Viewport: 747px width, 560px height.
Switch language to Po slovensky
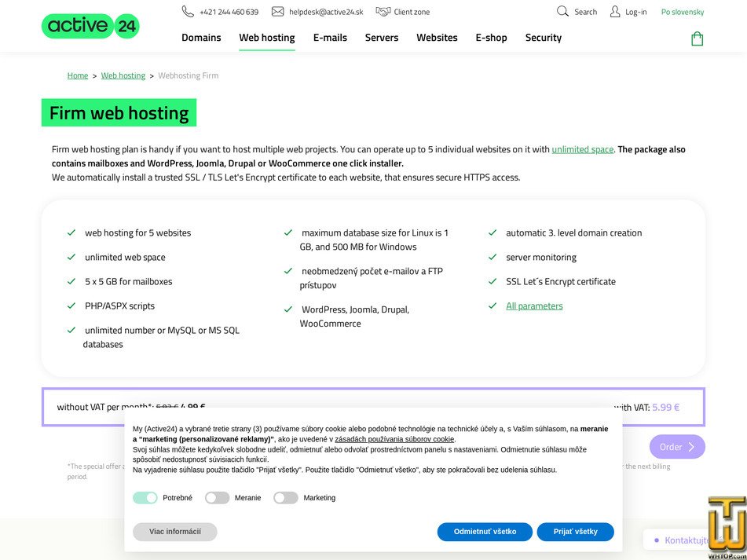click(683, 12)
